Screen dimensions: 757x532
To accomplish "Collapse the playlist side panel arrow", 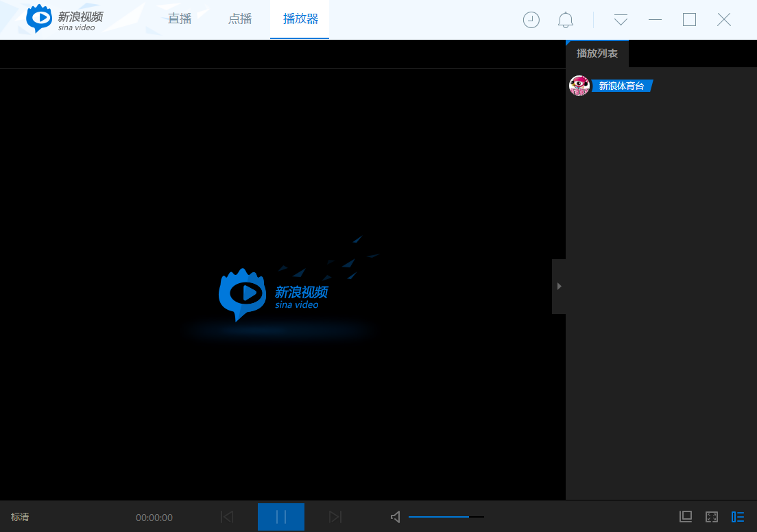I will [559, 287].
